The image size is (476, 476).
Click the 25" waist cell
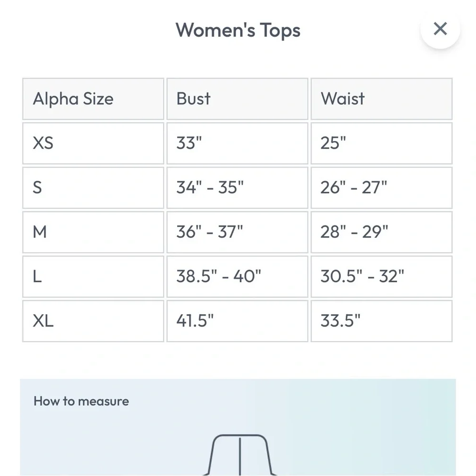[x=333, y=143]
